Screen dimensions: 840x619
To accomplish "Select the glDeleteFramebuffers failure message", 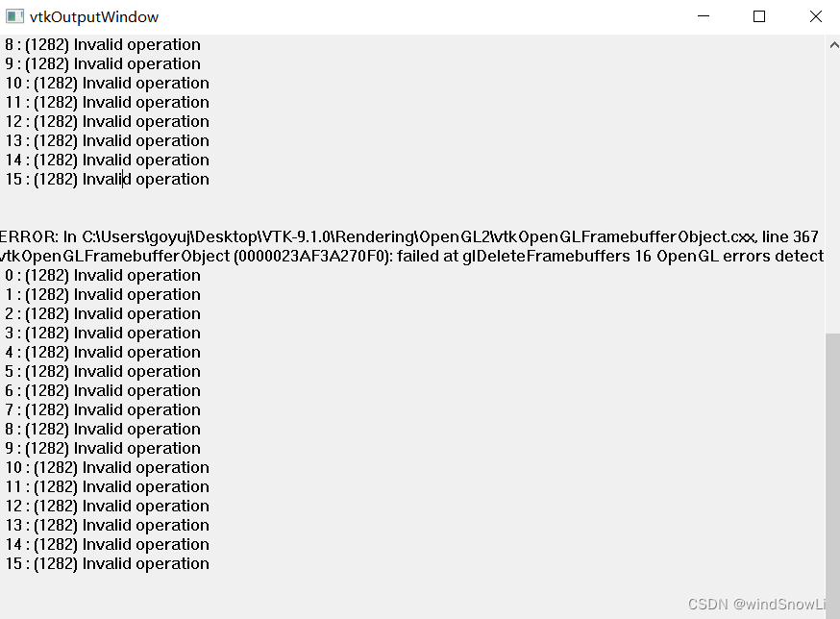I will coord(413,256).
